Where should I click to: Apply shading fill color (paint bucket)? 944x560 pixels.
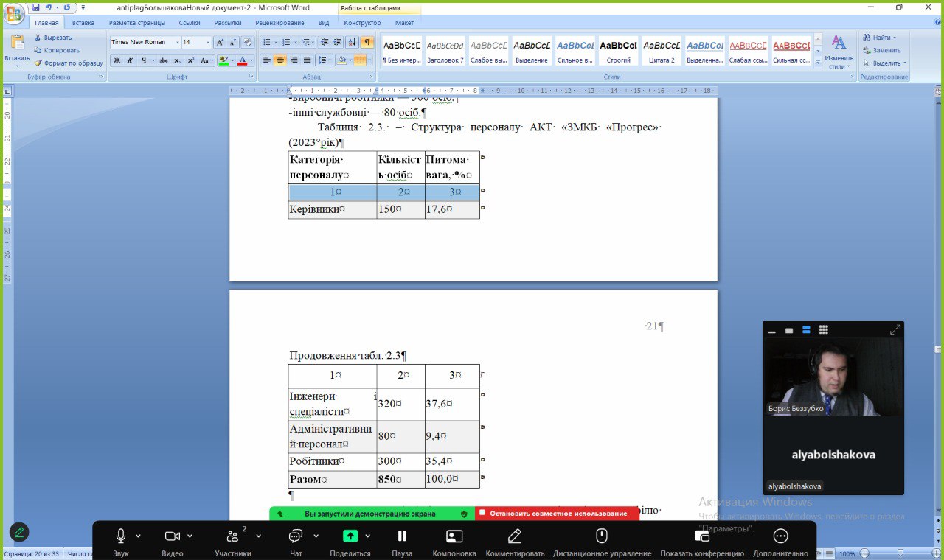coord(341,60)
